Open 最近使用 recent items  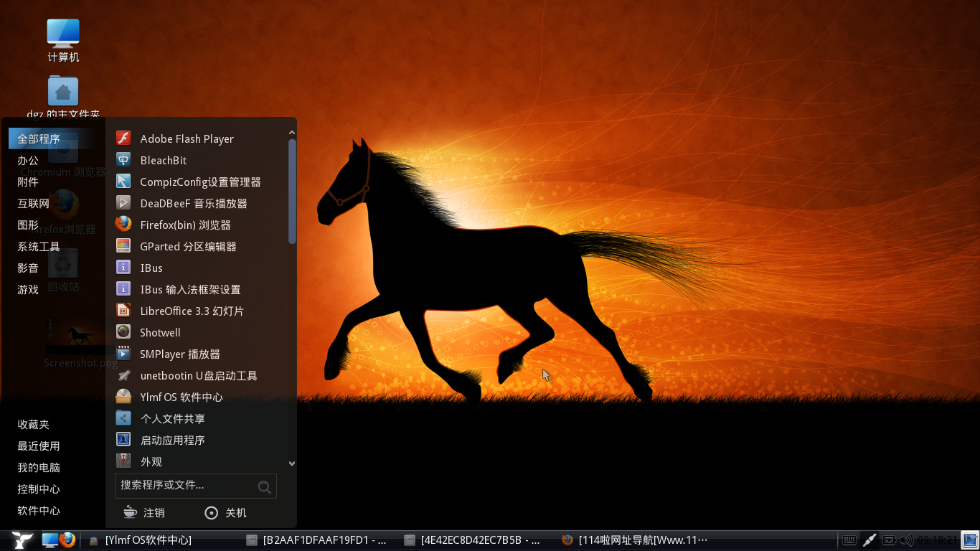(39, 446)
